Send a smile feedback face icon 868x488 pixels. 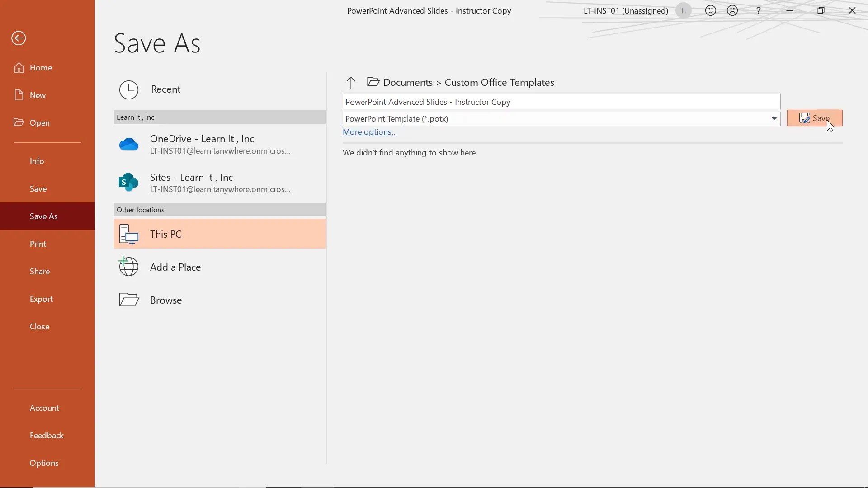711,10
